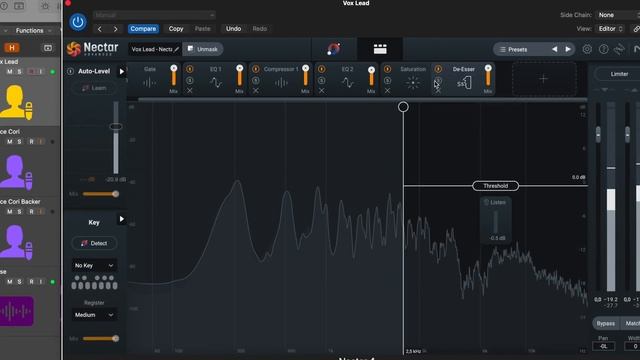This screenshot has height=360, width=640.
Task: Open the Side Chain None dropdown
Action: coord(618,15)
